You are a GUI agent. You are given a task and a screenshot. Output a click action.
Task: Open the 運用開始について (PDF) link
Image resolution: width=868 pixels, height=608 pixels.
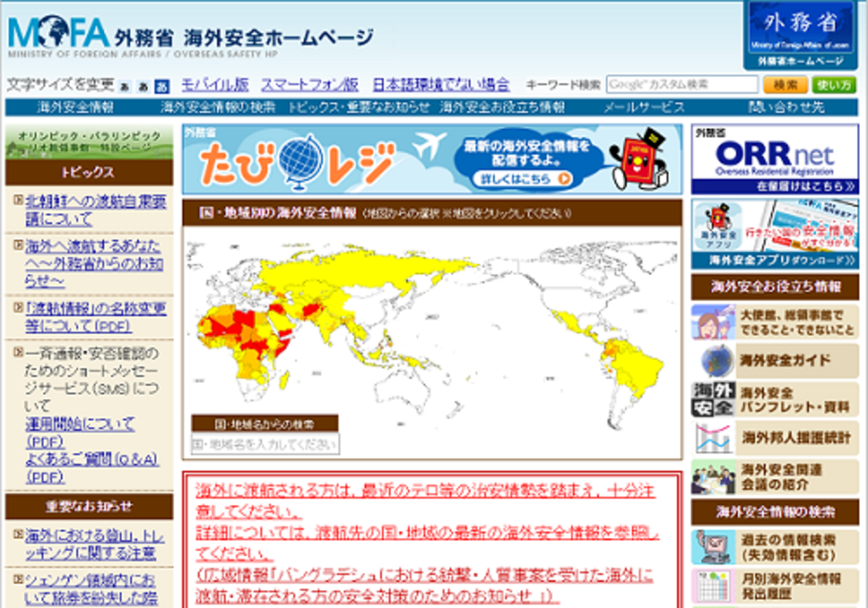pos(79,432)
